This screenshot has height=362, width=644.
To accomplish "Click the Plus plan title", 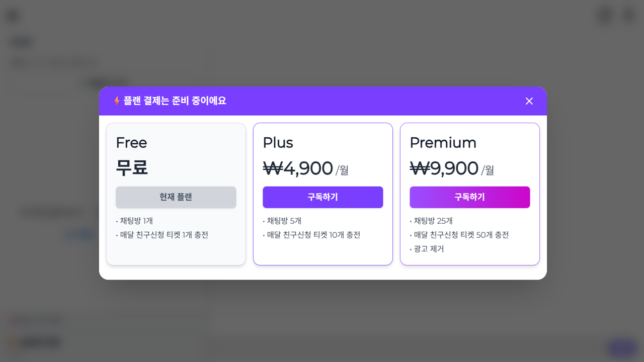I will pos(277,143).
